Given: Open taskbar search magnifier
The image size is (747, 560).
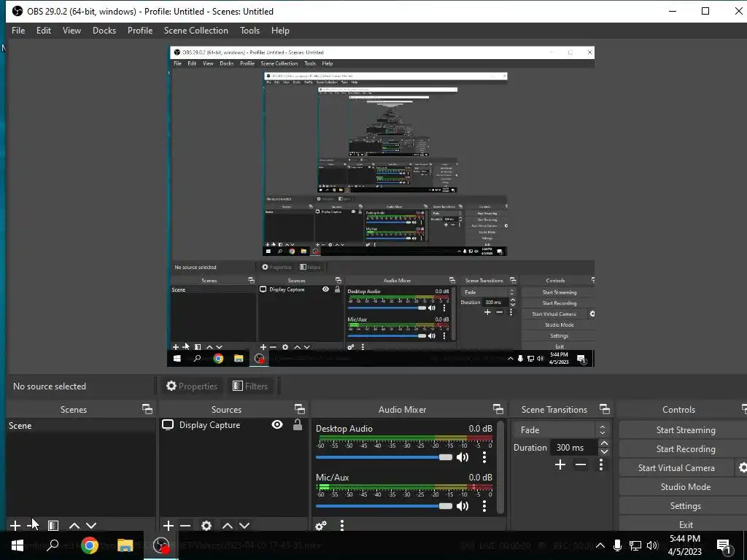Looking at the screenshot, I should click(53, 545).
